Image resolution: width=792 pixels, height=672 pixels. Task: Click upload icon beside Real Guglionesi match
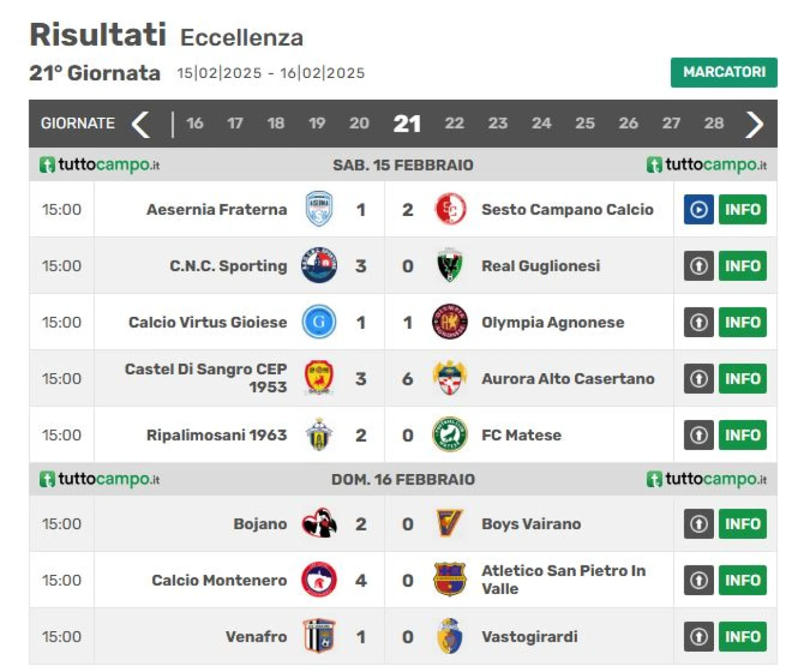(699, 265)
